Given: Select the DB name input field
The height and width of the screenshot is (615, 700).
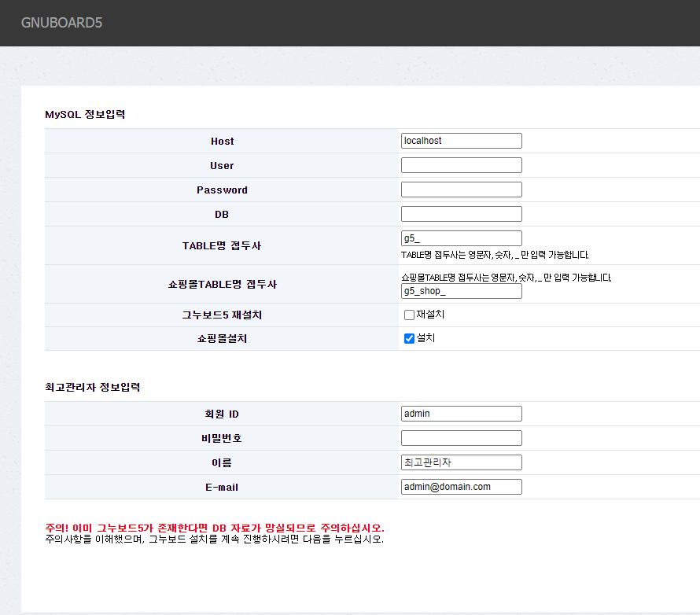Looking at the screenshot, I should pos(461,214).
